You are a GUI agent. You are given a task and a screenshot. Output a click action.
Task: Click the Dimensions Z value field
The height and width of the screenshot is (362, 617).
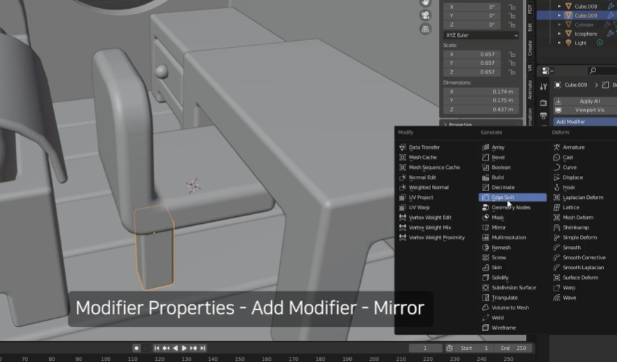(481, 109)
